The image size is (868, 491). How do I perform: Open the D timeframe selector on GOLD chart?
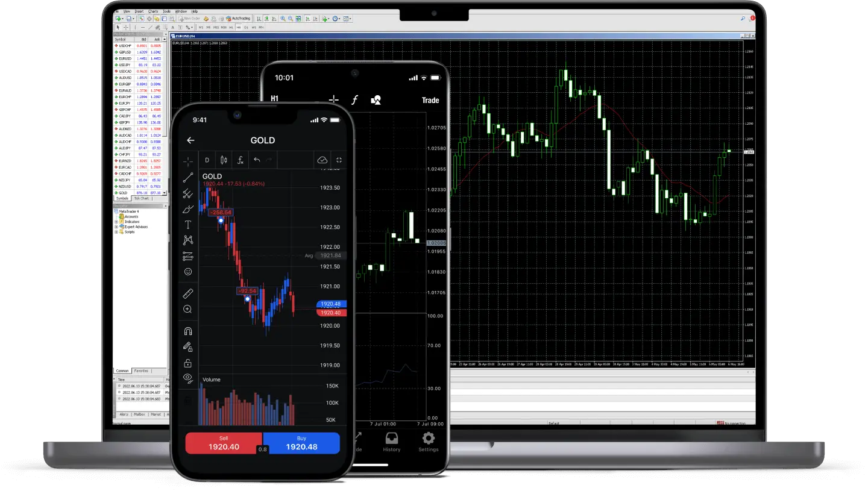(x=207, y=160)
